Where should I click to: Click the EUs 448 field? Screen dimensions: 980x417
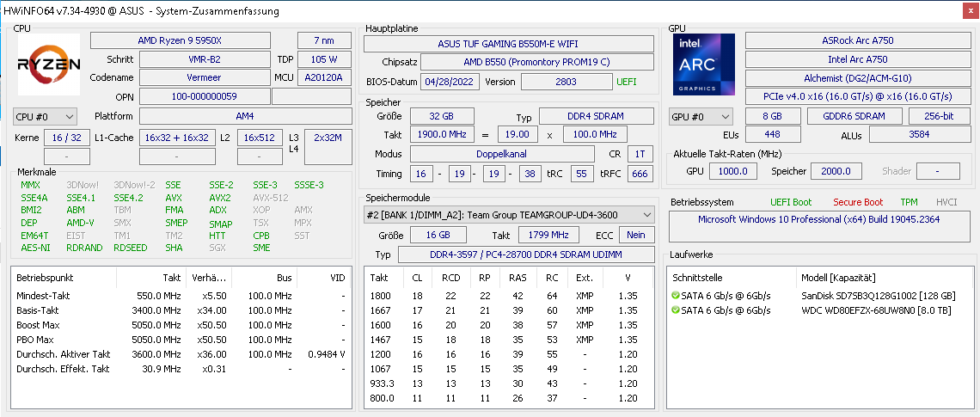coord(773,134)
